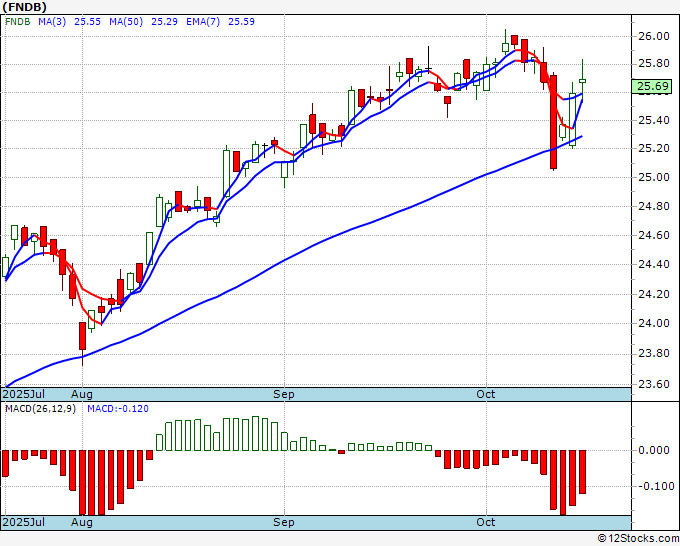Screen dimensions: 680x546
Task: Click the 23.60 price axis label
Action: pyautogui.click(x=654, y=384)
